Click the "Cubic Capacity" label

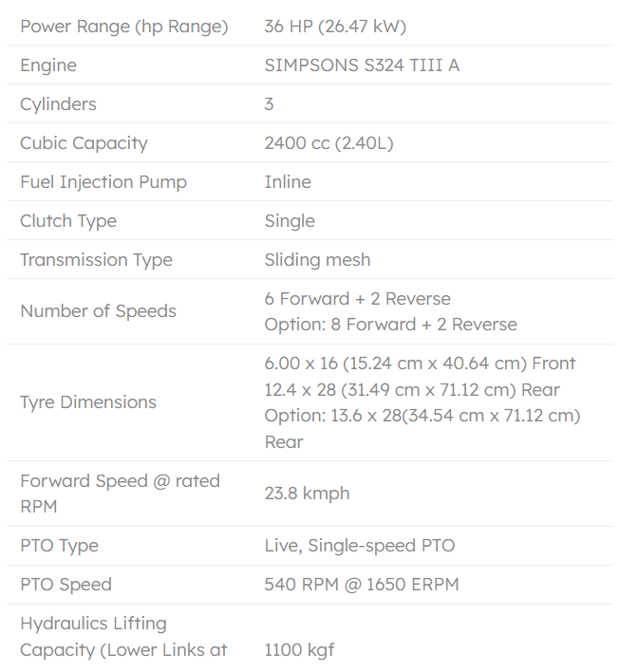click(x=84, y=143)
